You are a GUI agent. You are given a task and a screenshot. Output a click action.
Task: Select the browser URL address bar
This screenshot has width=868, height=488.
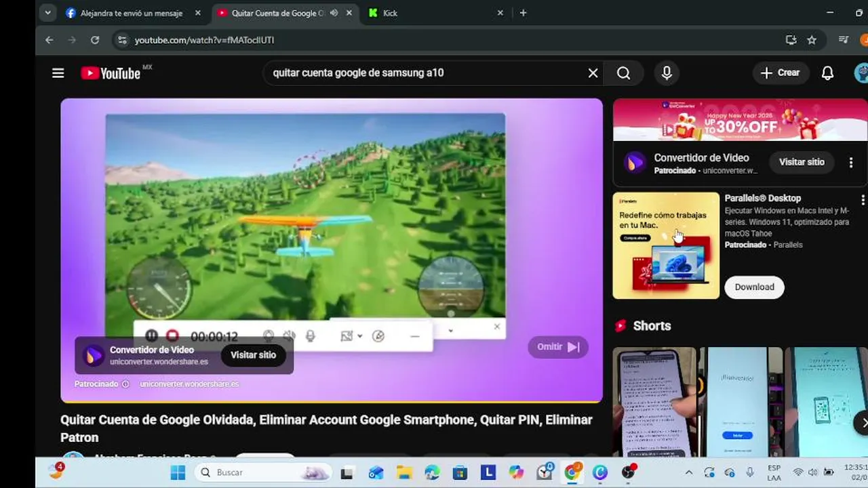[448, 40]
